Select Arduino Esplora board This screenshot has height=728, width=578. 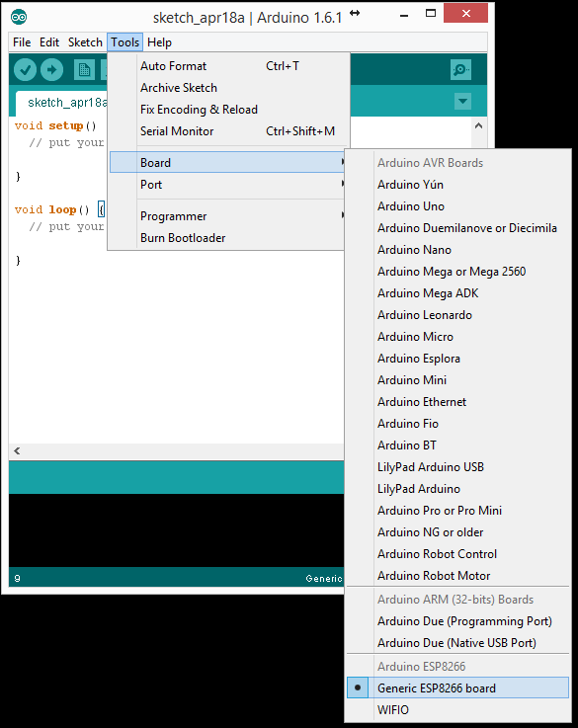(x=457, y=359)
